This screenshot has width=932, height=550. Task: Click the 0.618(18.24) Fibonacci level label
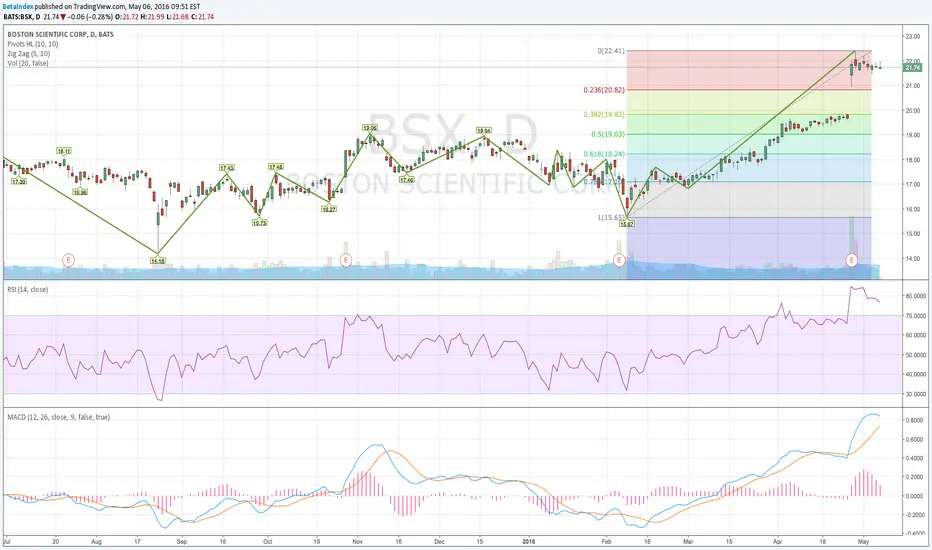point(604,154)
